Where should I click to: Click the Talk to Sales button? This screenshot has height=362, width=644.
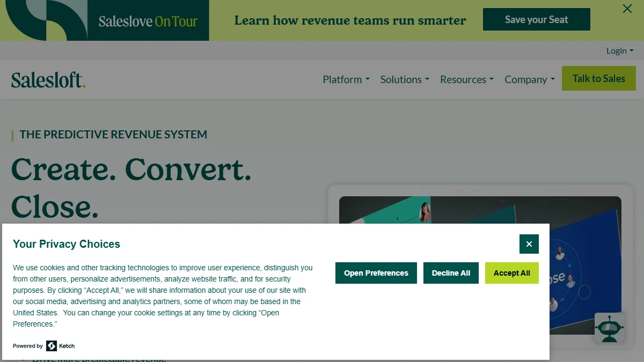598,78
